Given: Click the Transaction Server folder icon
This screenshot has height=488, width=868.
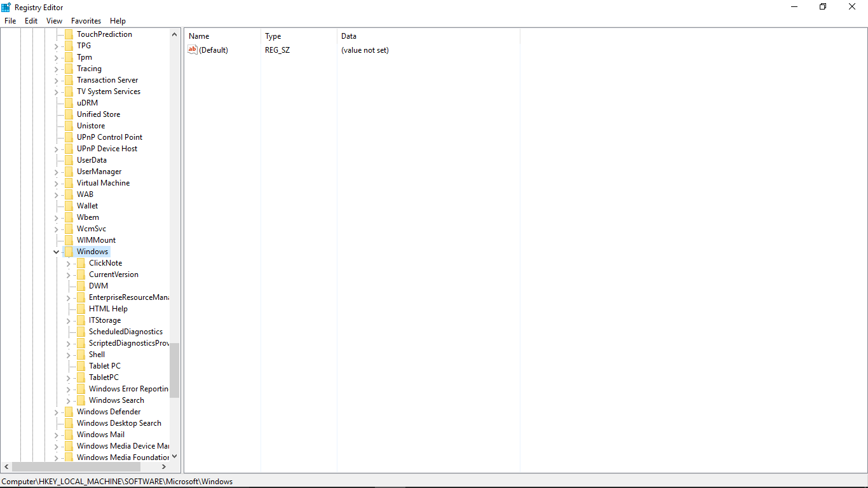Looking at the screenshot, I should [x=69, y=80].
